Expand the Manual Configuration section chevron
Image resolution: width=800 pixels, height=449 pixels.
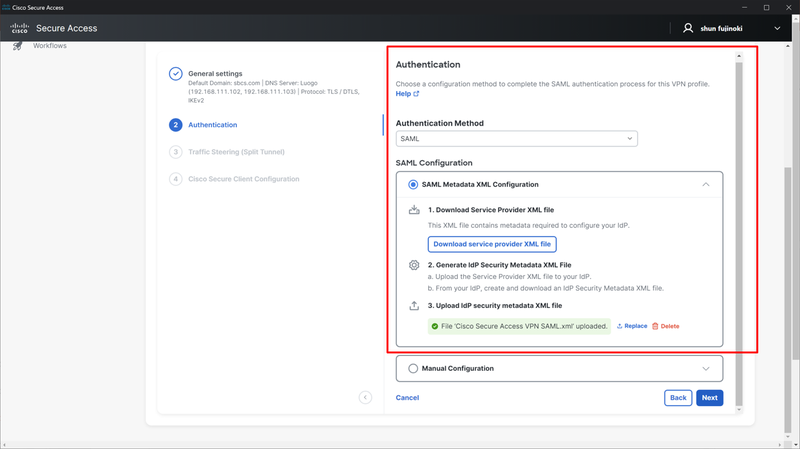pyautogui.click(x=706, y=369)
